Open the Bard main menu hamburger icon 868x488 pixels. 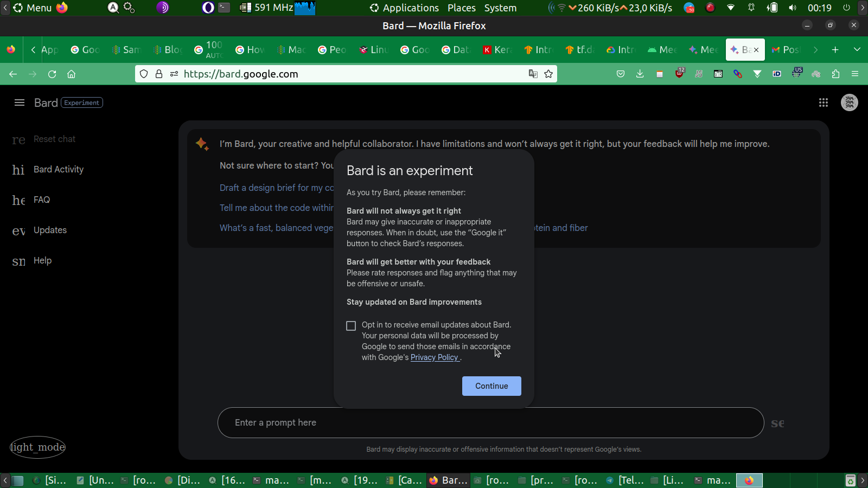20,102
